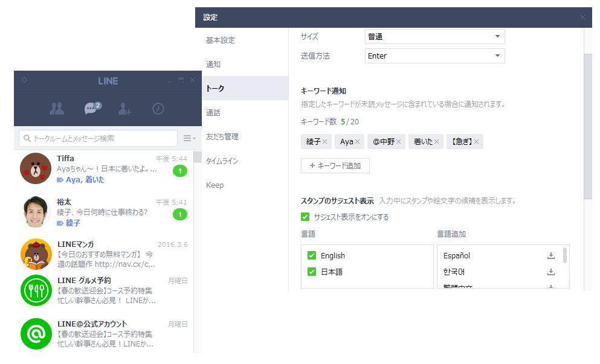Click the 言語追加 list scrollbar
Image resolution: width=600 pixels, height=364 pixels.
(x=565, y=255)
